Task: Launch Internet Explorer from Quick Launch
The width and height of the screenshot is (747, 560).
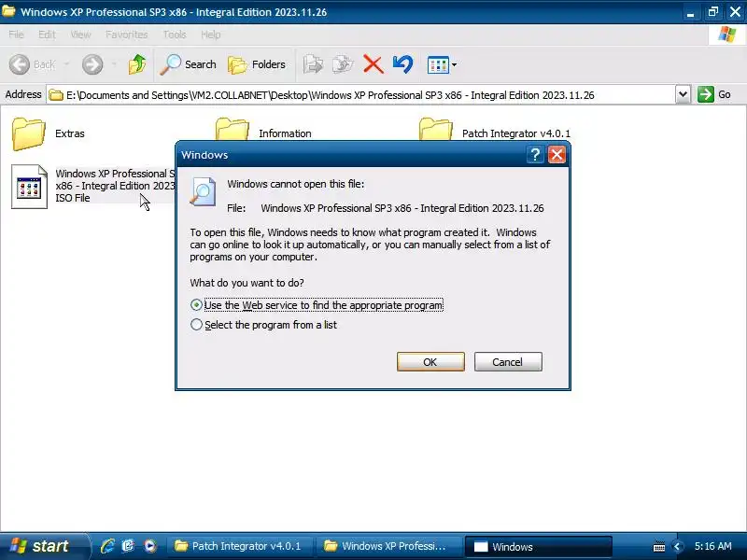Action: (107, 546)
